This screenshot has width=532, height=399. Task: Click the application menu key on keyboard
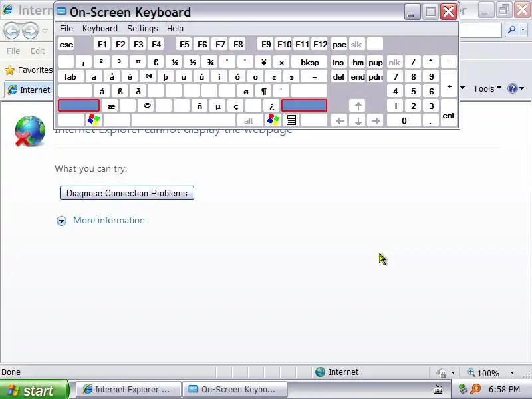(291, 120)
